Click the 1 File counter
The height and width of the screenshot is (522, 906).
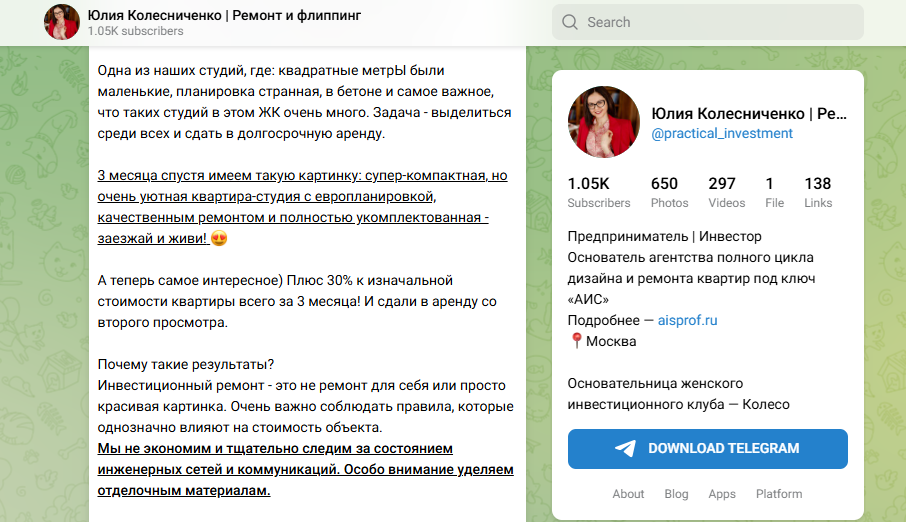pyautogui.click(x=774, y=192)
